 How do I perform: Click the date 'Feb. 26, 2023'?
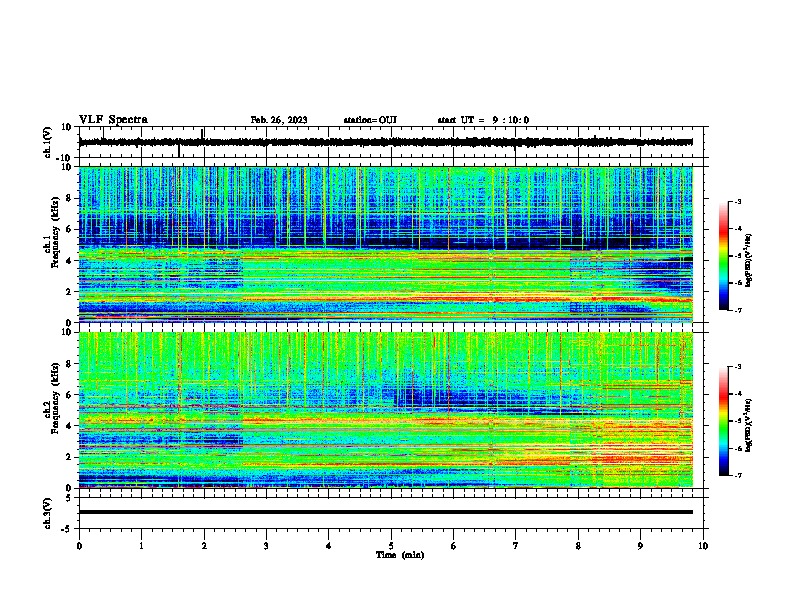pyautogui.click(x=279, y=120)
